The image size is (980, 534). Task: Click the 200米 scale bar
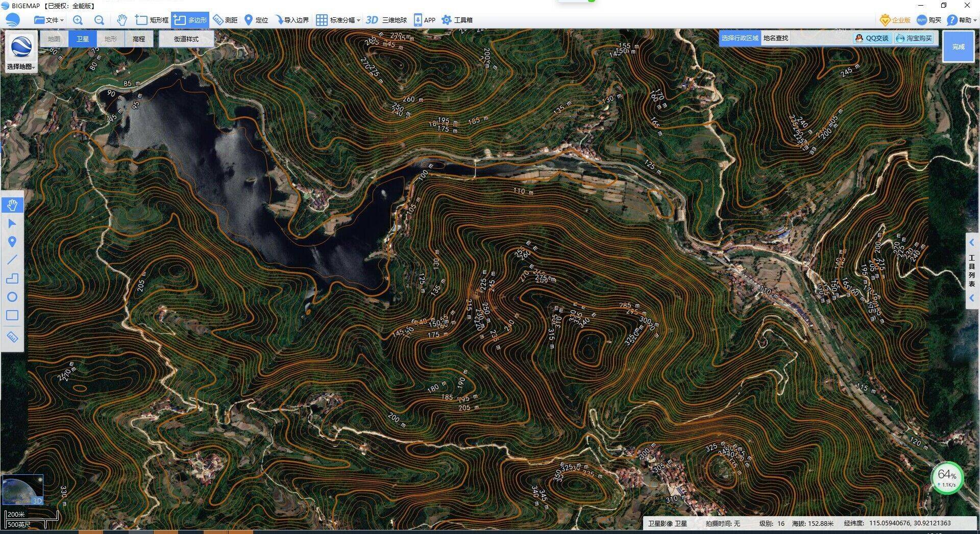[x=32, y=515]
